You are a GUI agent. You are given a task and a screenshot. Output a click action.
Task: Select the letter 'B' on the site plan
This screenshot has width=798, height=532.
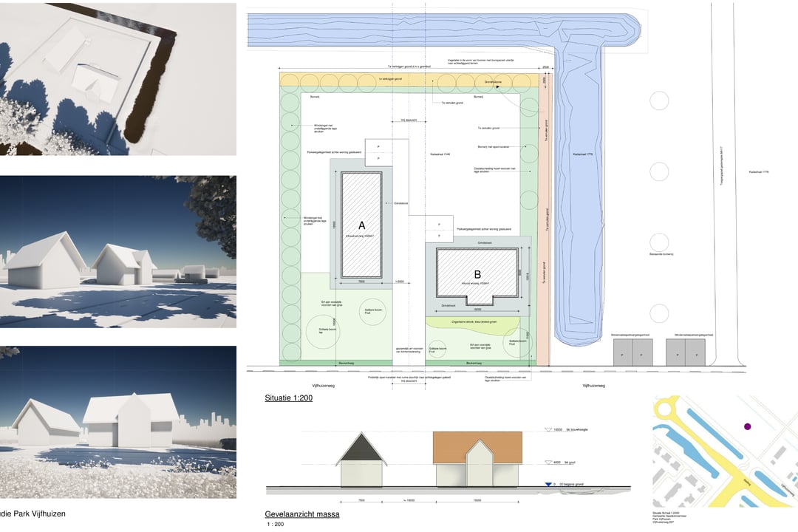click(477, 274)
